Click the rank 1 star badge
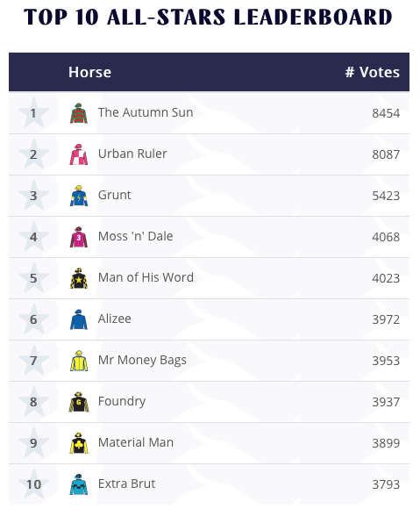Viewport: 420px width, 516px height. click(x=33, y=113)
